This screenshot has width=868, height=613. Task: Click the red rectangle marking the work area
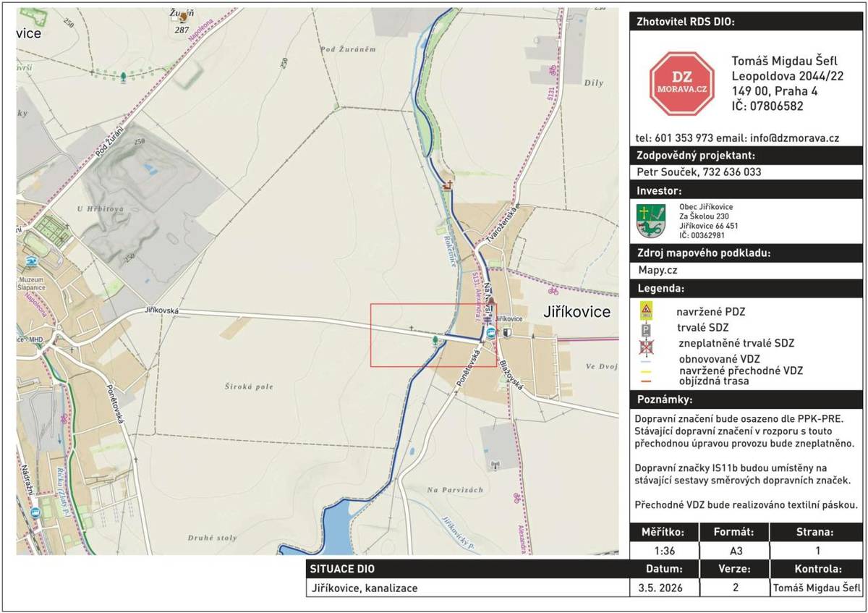(x=433, y=335)
